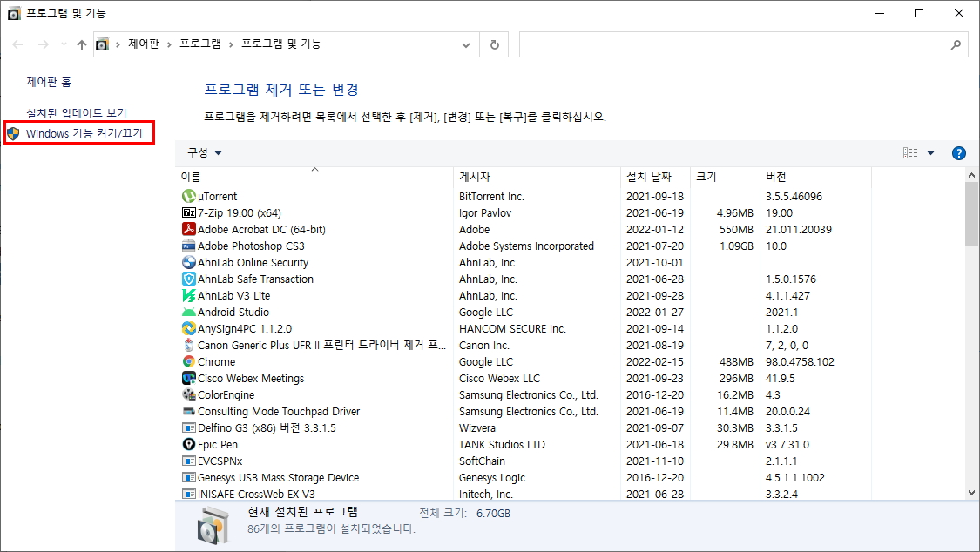
Task: Click the change view icon
Action: 910,153
